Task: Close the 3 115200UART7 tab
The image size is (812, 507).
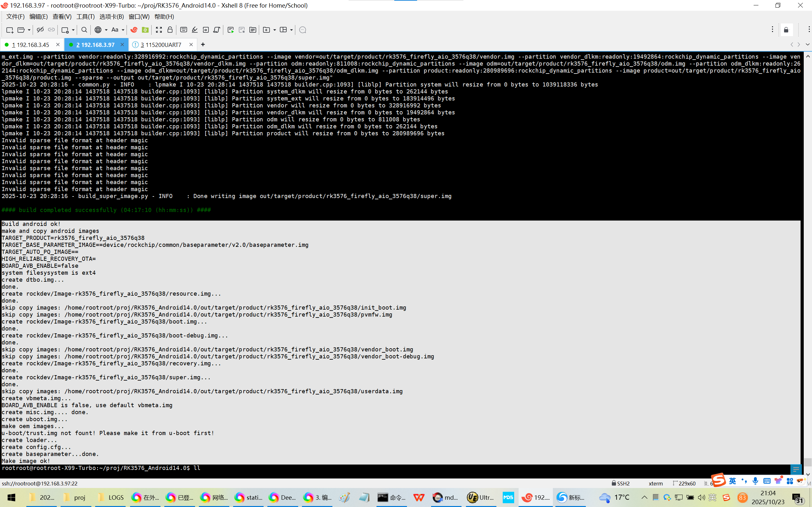Action: pyautogui.click(x=191, y=45)
